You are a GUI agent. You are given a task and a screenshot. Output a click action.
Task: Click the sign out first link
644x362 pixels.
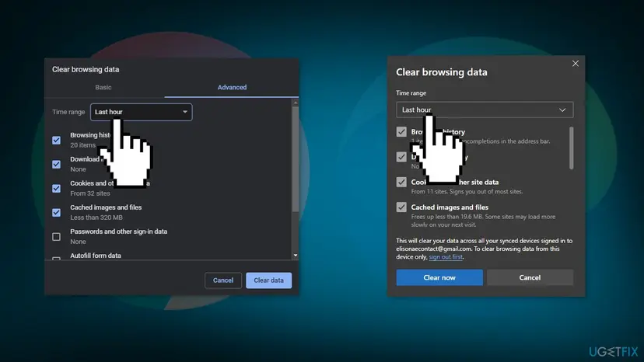click(x=446, y=257)
